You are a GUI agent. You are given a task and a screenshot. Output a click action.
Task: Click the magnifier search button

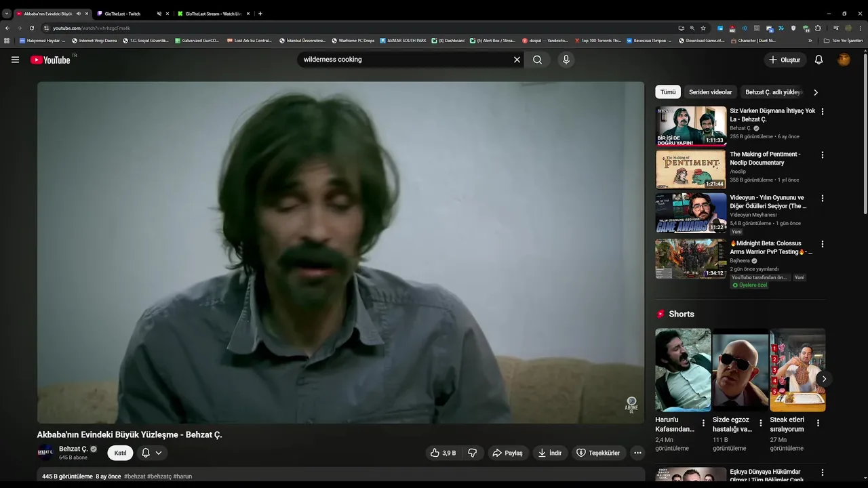coord(537,60)
